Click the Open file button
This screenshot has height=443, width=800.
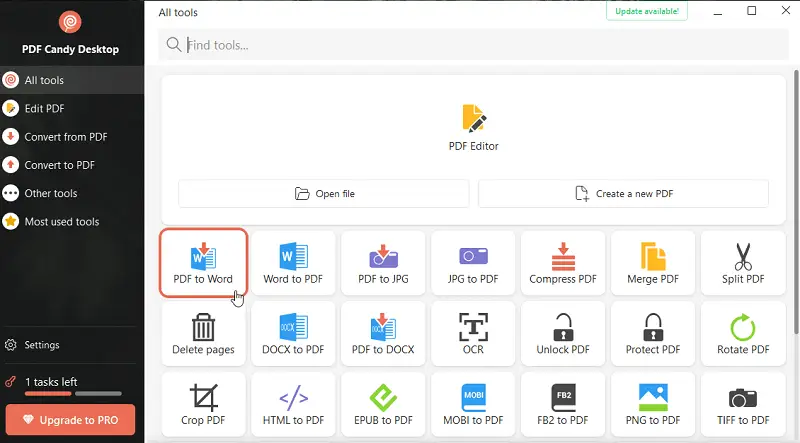tap(324, 193)
